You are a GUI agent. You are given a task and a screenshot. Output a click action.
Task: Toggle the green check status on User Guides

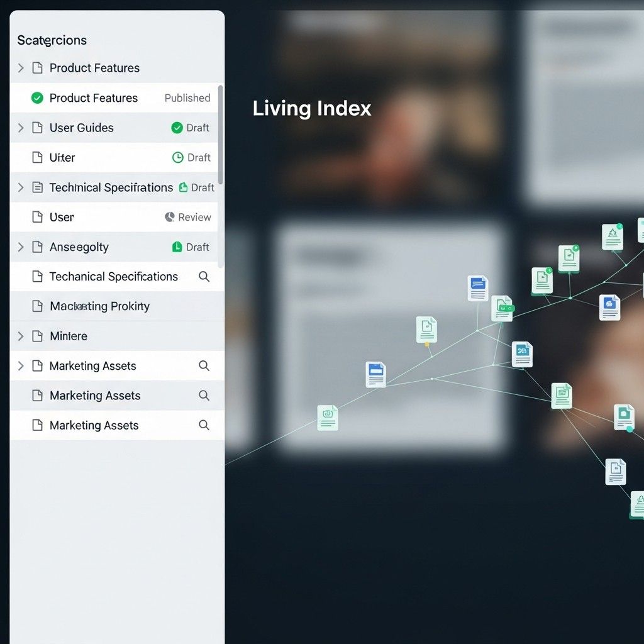tap(177, 128)
